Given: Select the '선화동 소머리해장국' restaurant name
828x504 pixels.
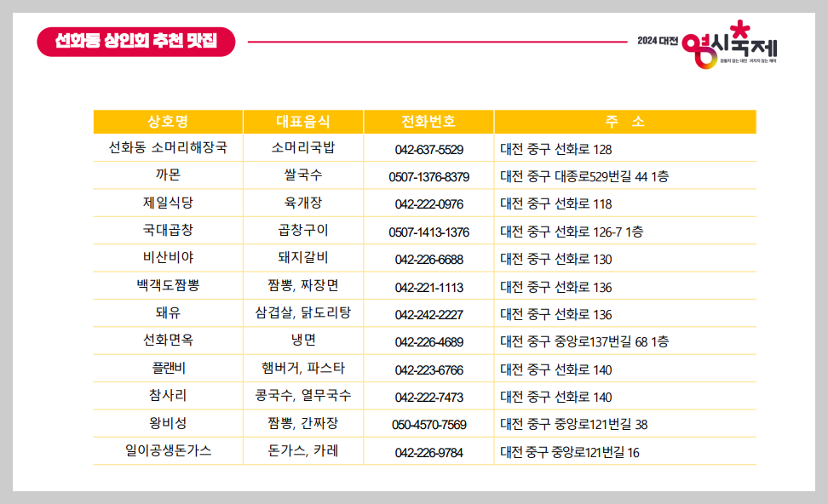Looking at the screenshot, I should (169, 148).
